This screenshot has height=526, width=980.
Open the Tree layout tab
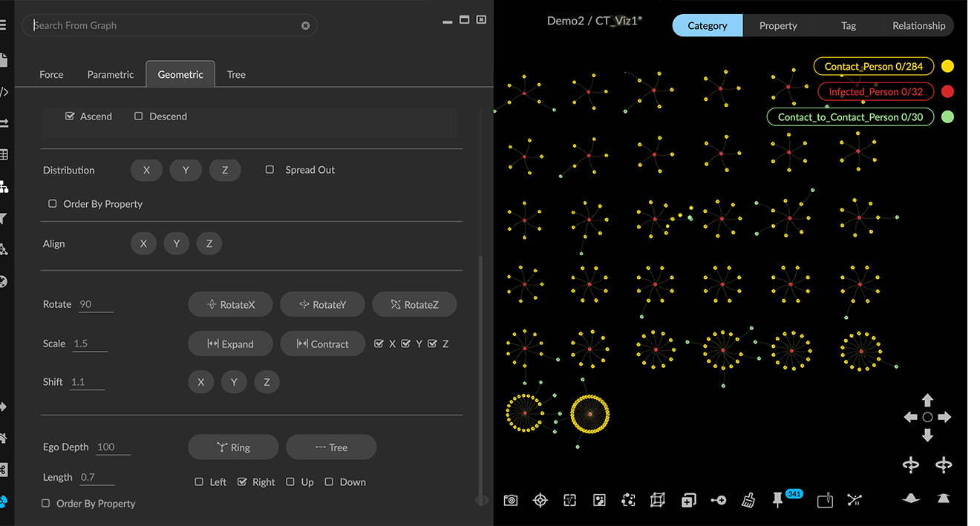(x=236, y=74)
